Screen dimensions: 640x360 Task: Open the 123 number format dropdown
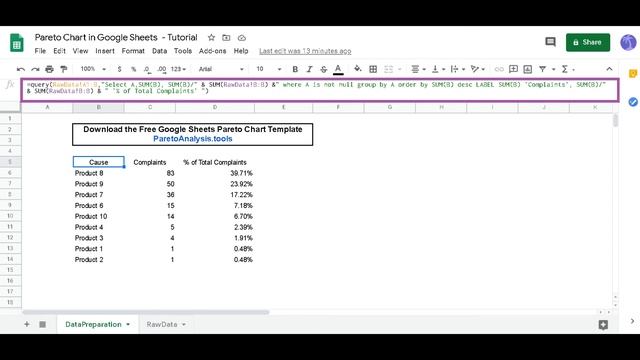178,69
